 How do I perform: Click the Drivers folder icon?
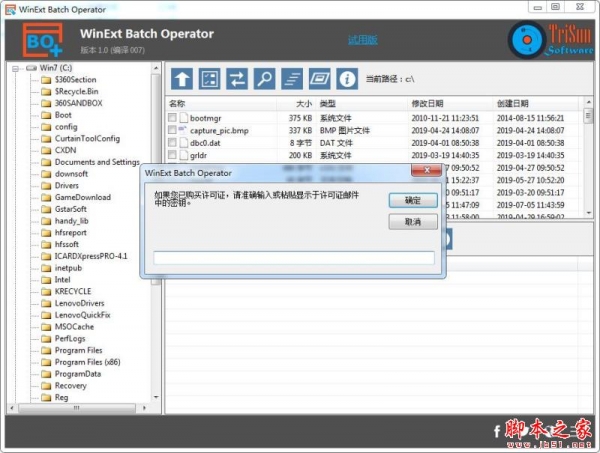tap(46, 186)
